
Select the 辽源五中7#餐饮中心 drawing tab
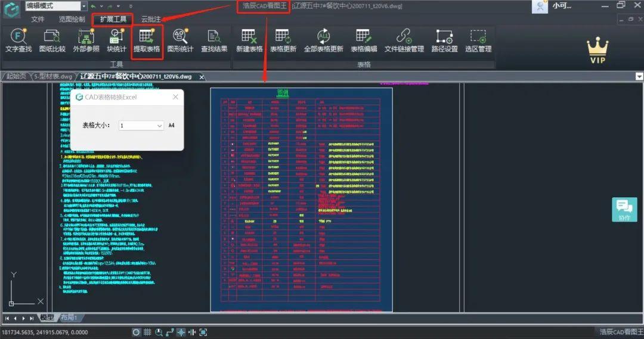[136, 76]
